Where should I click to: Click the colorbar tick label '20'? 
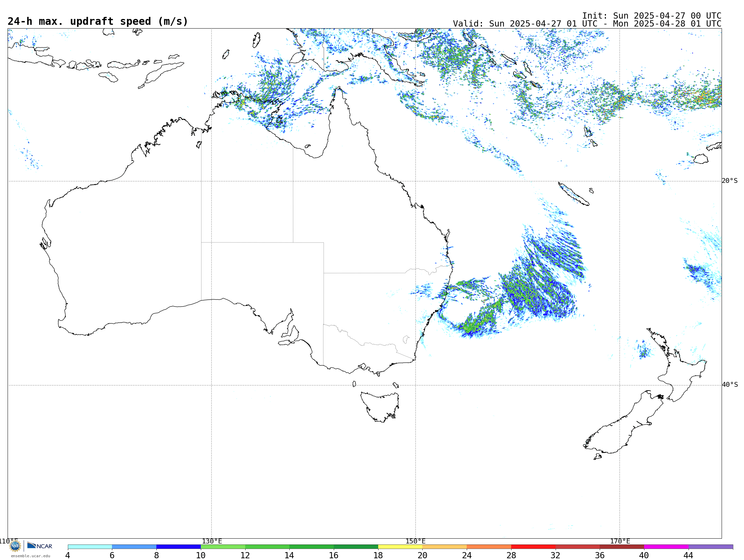423,556
